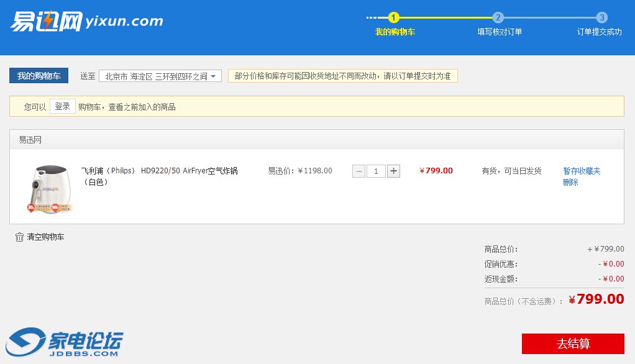Image resolution: width=635 pixels, height=364 pixels.
Task: Increase item quantity with plus button
Action: pyautogui.click(x=395, y=171)
